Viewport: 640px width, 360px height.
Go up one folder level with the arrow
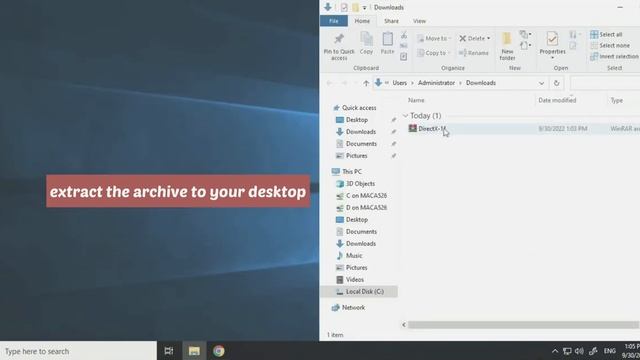(x=366, y=83)
